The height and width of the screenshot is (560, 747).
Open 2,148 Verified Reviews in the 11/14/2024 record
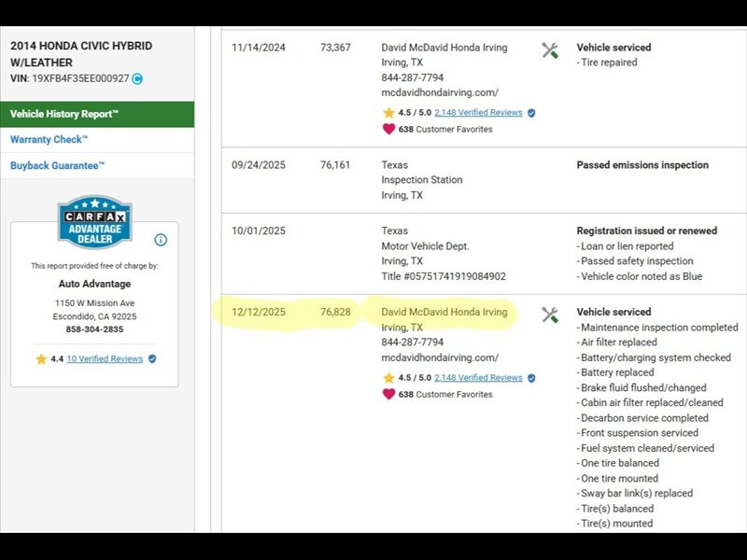[478, 113]
